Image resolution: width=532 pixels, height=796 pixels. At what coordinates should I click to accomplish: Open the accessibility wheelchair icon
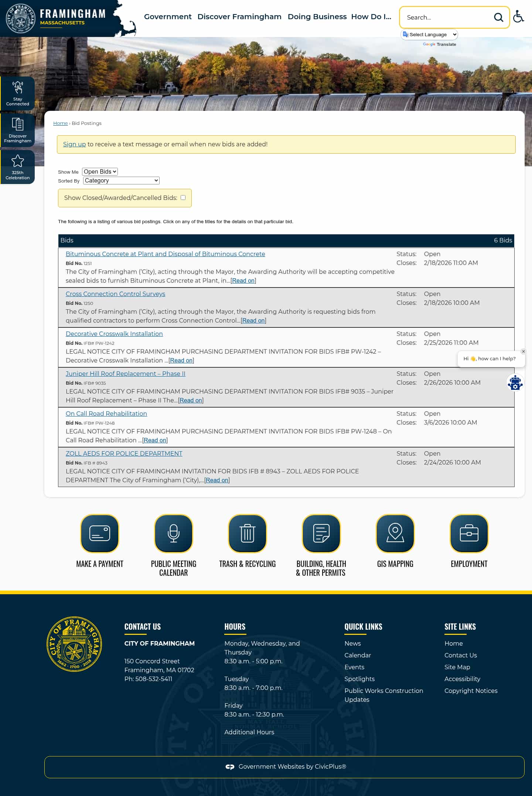pos(519,17)
